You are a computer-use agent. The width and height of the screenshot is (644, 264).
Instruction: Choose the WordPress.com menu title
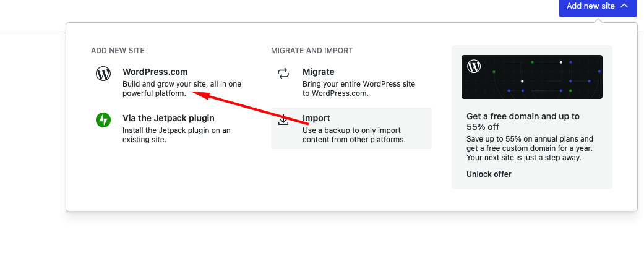coord(155,72)
